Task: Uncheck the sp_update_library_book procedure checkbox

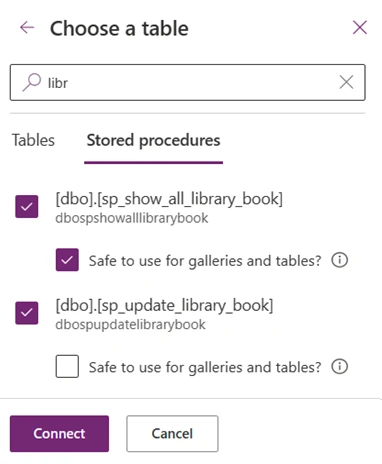Action: pyautogui.click(x=27, y=313)
